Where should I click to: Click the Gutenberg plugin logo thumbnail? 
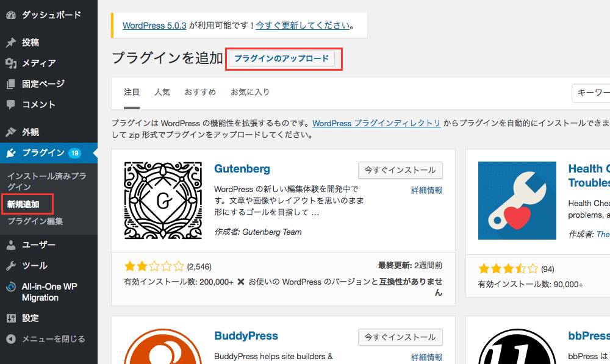pyautogui.click(x=163, y=200)
